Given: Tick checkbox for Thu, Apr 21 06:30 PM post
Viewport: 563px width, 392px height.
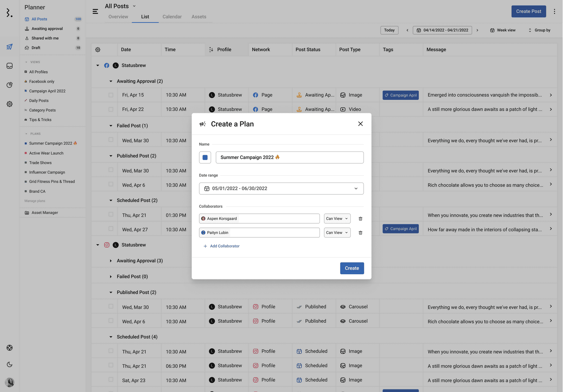Looking at the screenshot, I should click(111, 365).
